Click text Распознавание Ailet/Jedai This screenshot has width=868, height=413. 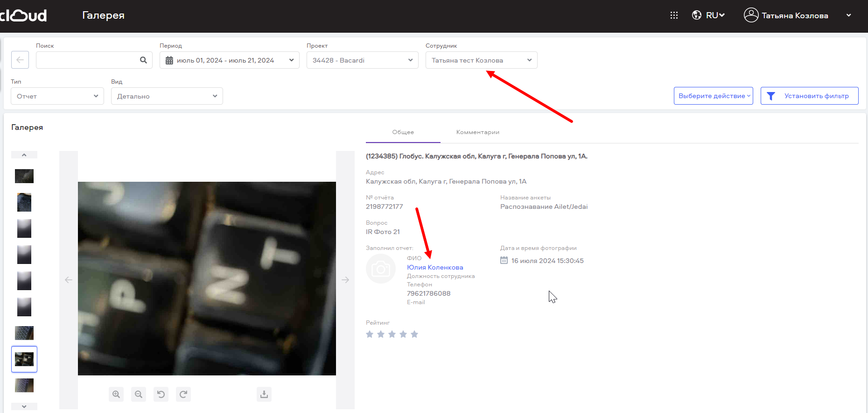click(544, 206)
